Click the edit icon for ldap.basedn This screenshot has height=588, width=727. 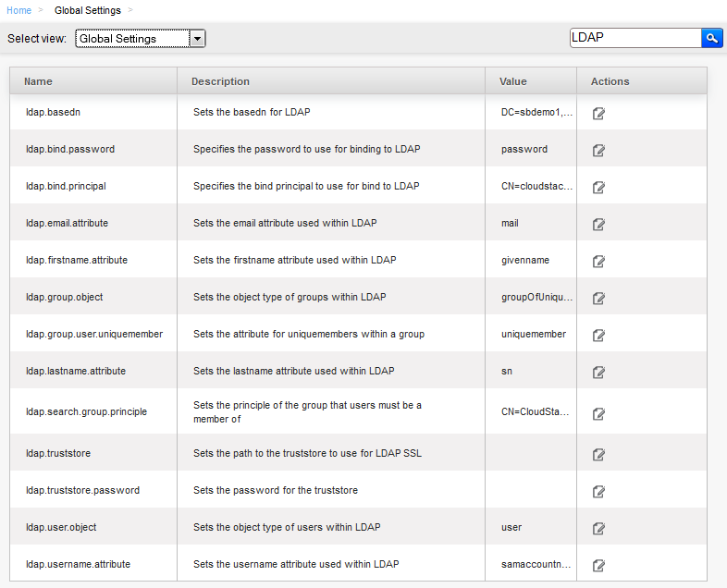pos(598,113)
